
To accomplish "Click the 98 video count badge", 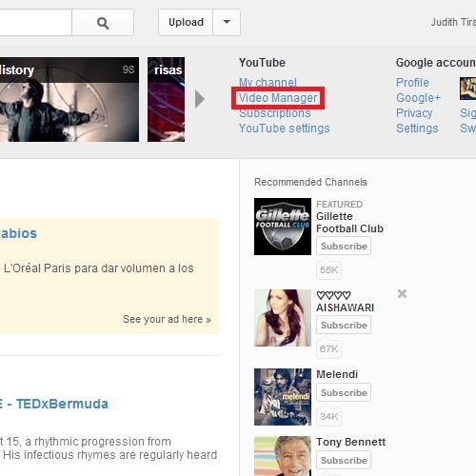I will 129,69.
